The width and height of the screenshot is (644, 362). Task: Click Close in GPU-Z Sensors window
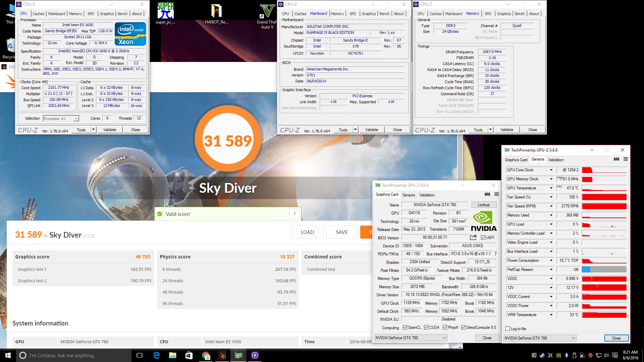[x=616, y=338]
